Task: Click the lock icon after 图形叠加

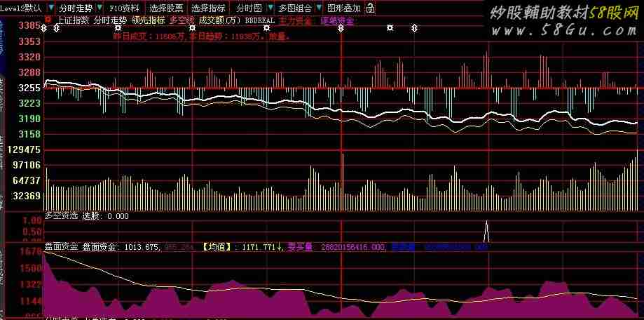Action: click(370, 8)
